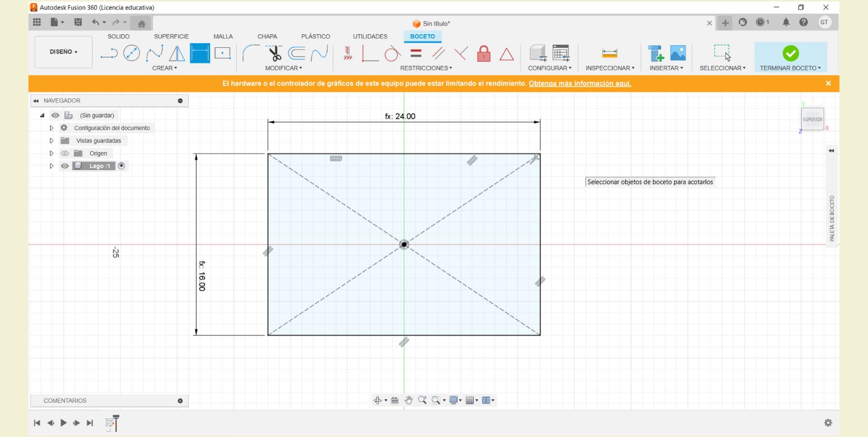The width and height of the screenshot is (868, 437).
Task: Select the Sketch Dimension tool
Action: click(x=200, y=53)
